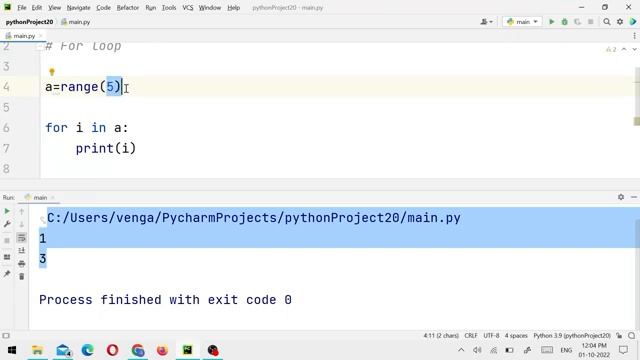
Task: Change CRLF line separator in status bar
Action: [x=471, y=336]
